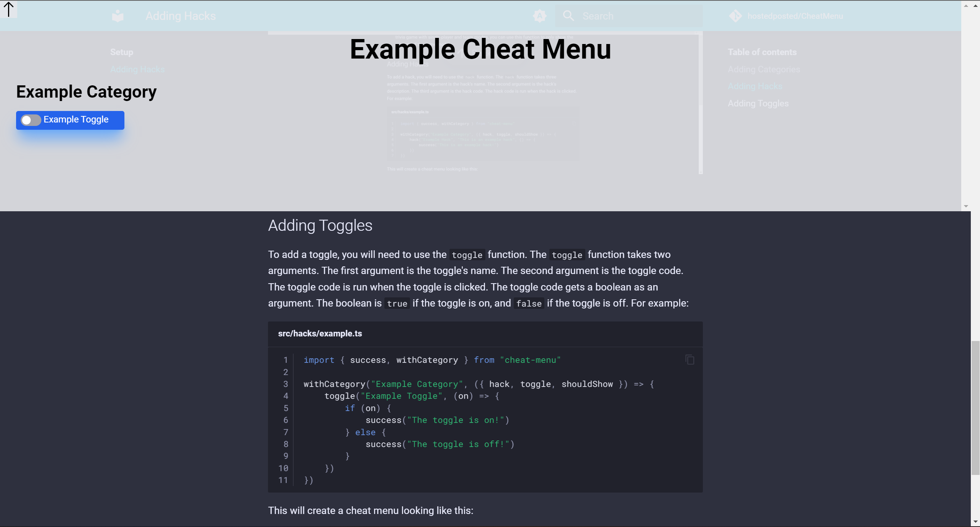The width and height of the screenshot is (980, 527).
Task: Click the search magnifier icon
Action: [x=568, y=16]
